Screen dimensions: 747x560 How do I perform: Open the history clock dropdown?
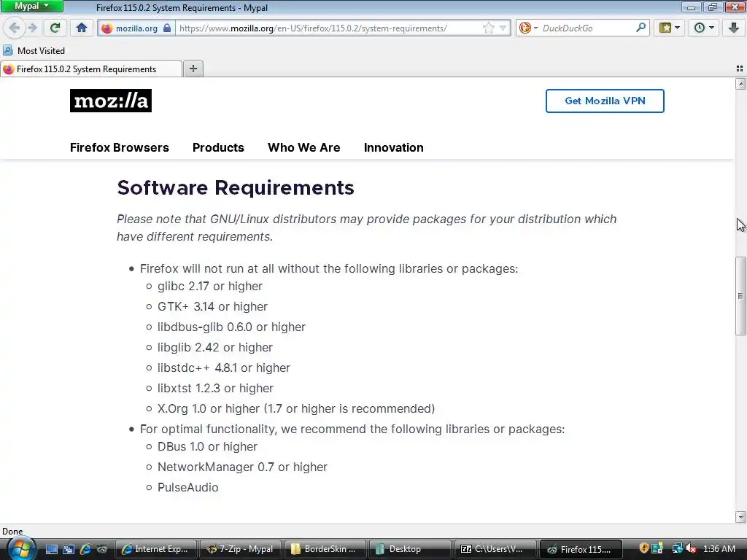pos(703,28)
